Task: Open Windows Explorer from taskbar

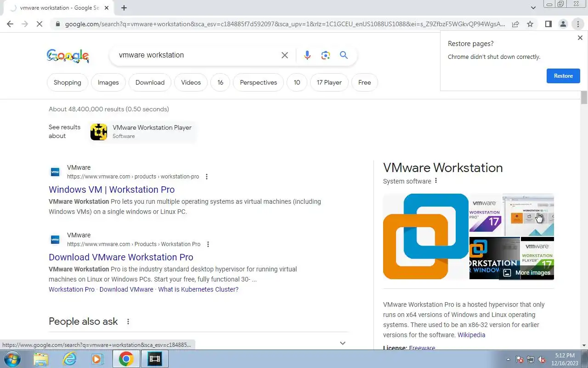Action: coord(41,359)
